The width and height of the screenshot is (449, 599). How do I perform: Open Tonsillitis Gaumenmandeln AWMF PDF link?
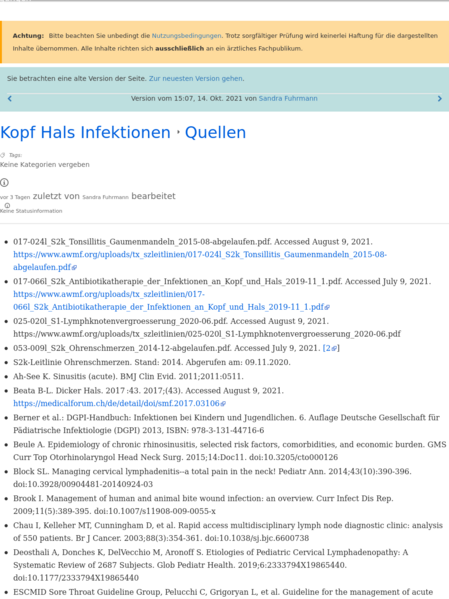click(x=200, y=261)
